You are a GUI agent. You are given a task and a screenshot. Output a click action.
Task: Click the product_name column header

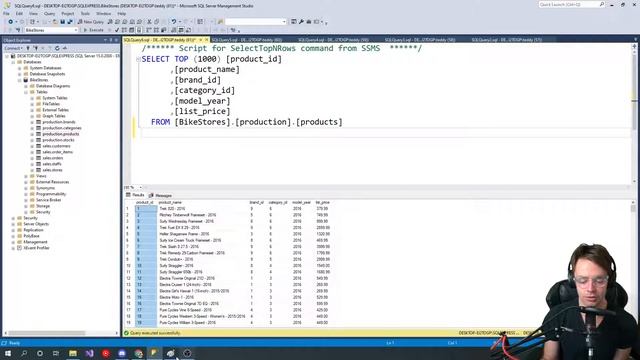tap(170, 202)
